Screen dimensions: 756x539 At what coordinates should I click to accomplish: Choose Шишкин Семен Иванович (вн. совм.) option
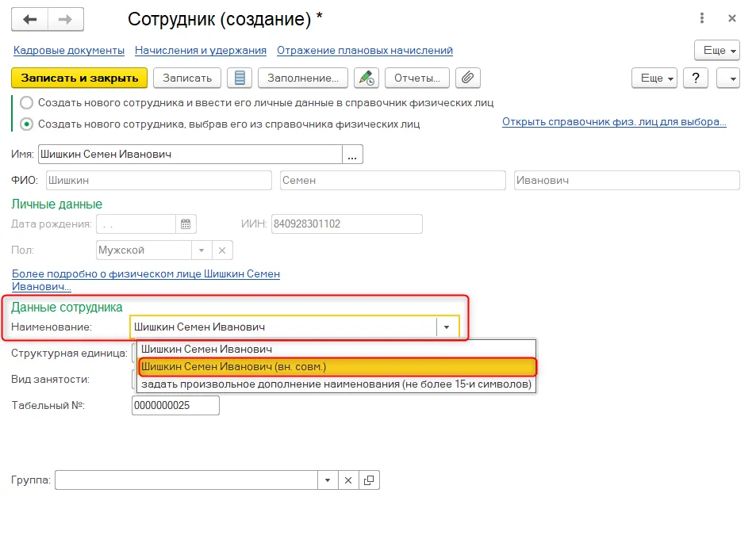click(x=336, y=366)
